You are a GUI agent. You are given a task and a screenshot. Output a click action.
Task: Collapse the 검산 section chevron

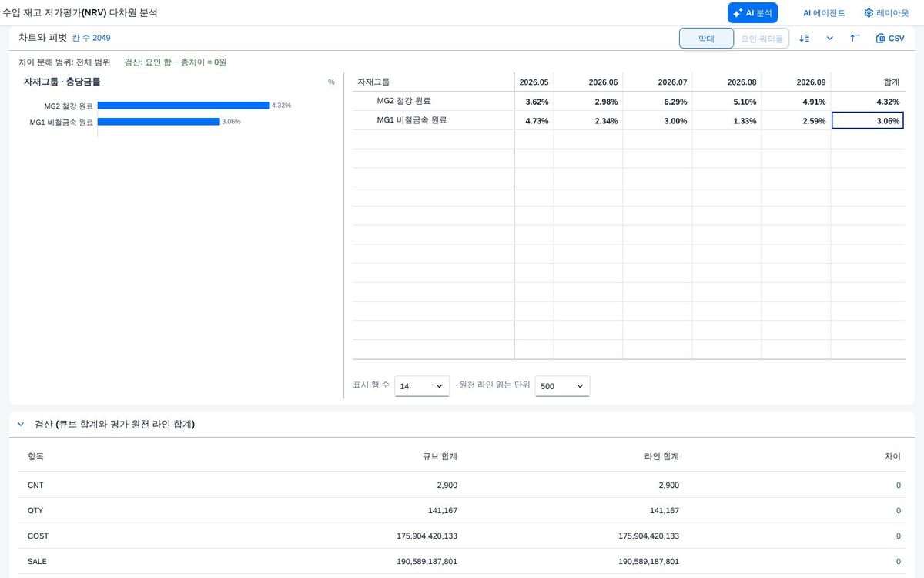20,425
